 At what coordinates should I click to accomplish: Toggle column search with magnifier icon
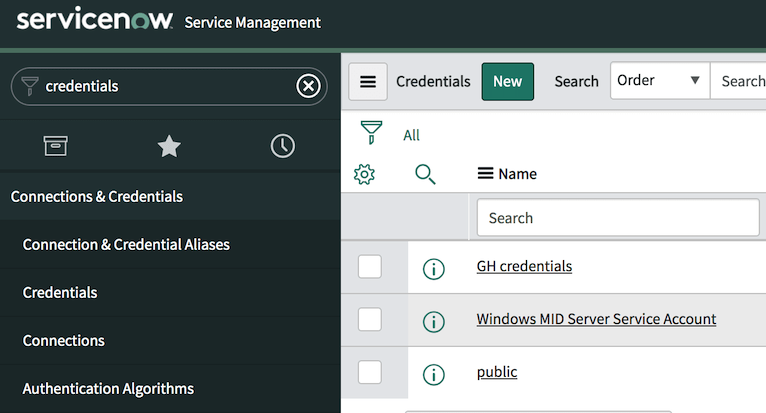425,175
